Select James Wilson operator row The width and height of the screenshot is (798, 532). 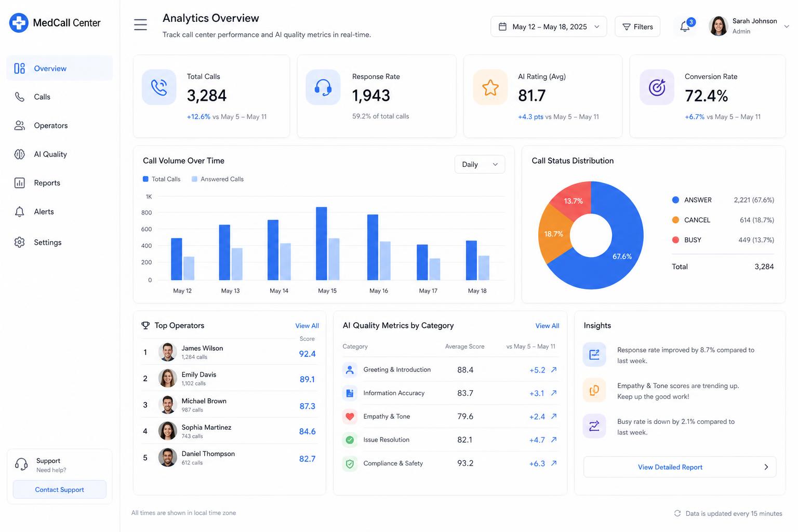[x=229, y=352]
